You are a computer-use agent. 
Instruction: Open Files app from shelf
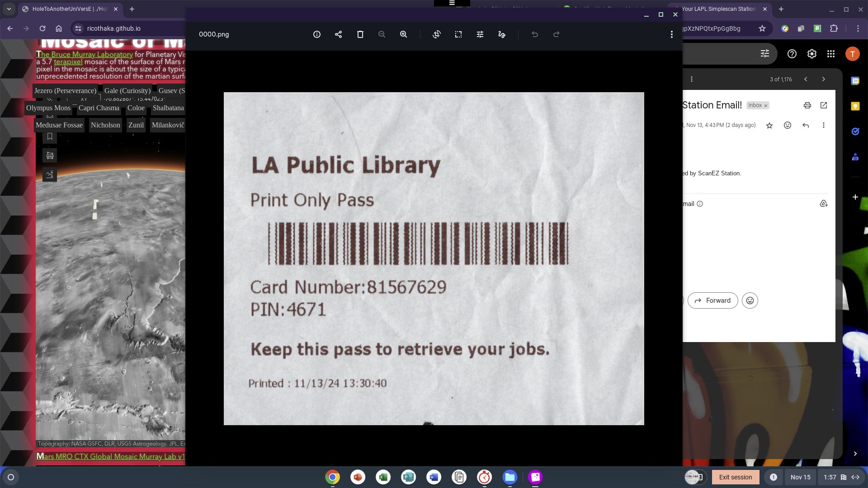(x=510, y=477)
